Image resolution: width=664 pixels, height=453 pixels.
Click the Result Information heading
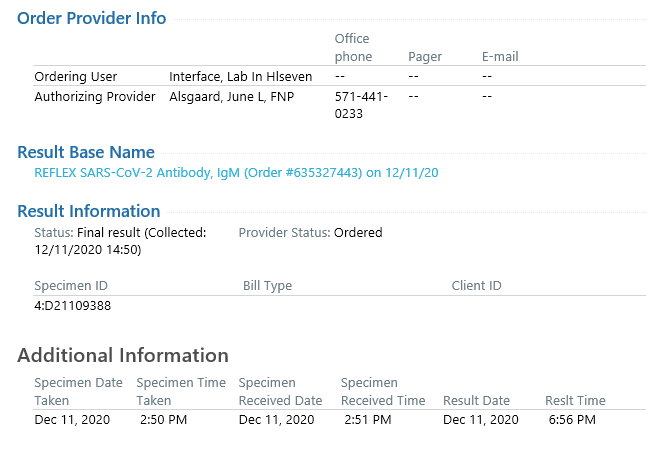coord(89,211)
